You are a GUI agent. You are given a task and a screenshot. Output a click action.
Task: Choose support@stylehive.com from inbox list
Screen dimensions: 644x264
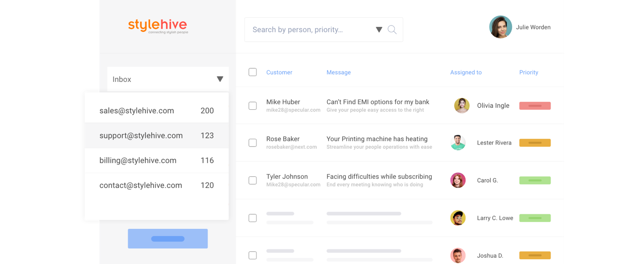[156, 135]
